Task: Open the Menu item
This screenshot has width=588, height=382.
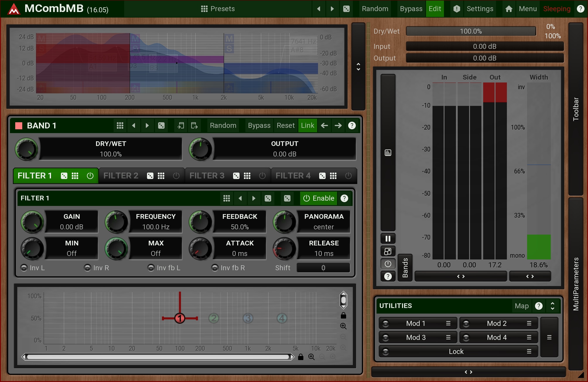Action: [528, 9]
